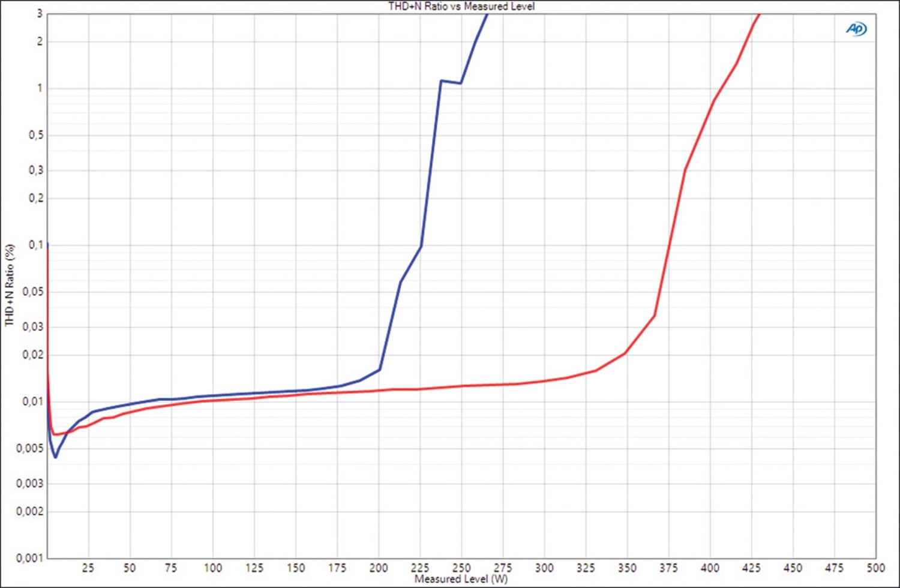
Task: Click the red curve at 300 W
Action: tap(545, 381)
